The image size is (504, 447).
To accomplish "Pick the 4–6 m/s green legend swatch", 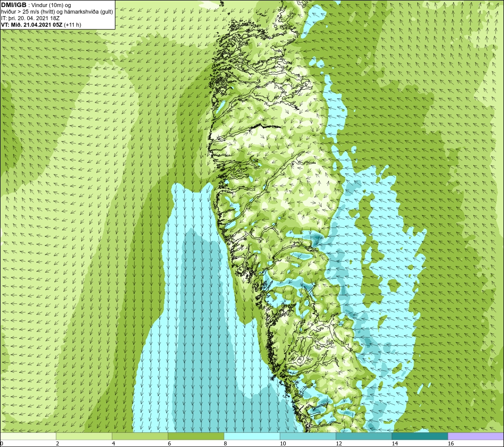I will point(140,436).
